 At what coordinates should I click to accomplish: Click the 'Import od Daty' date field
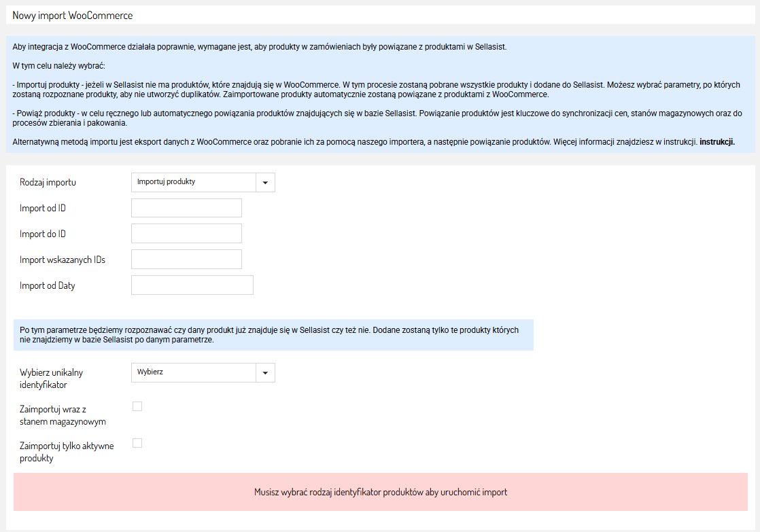click(x=192, y=285)
